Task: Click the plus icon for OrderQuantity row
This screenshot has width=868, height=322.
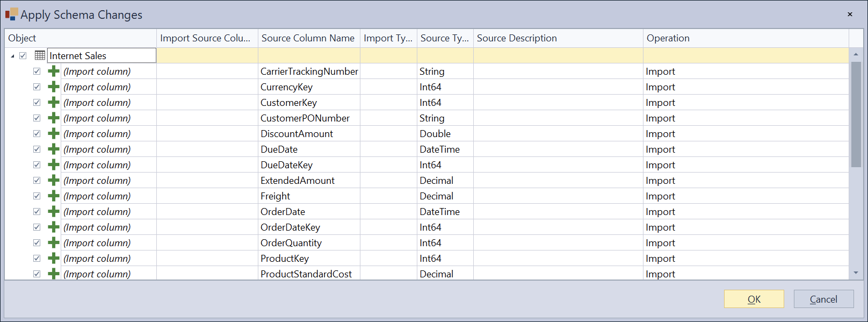Action: point(54,242)
